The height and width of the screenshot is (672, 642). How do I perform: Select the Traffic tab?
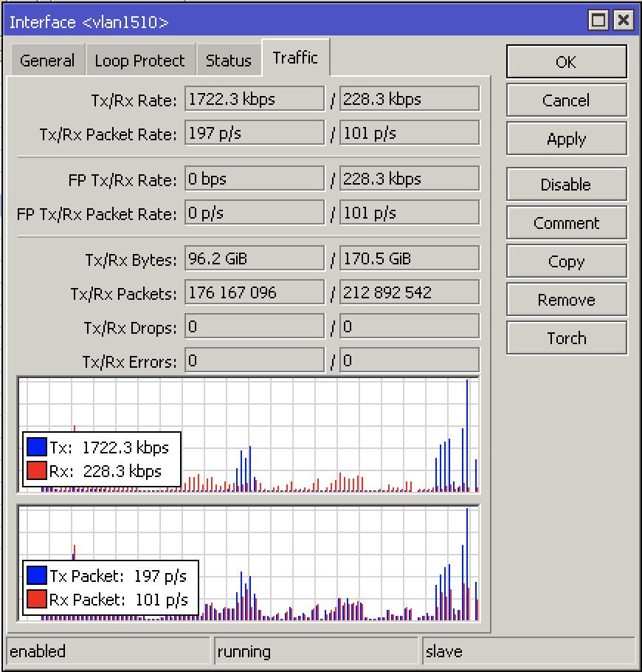coord(295,58)
